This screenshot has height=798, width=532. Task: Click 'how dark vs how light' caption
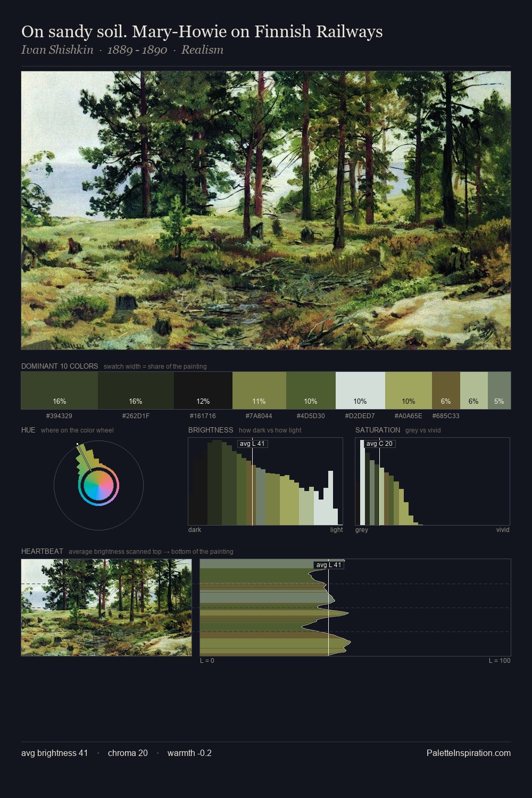click(270, 430)
